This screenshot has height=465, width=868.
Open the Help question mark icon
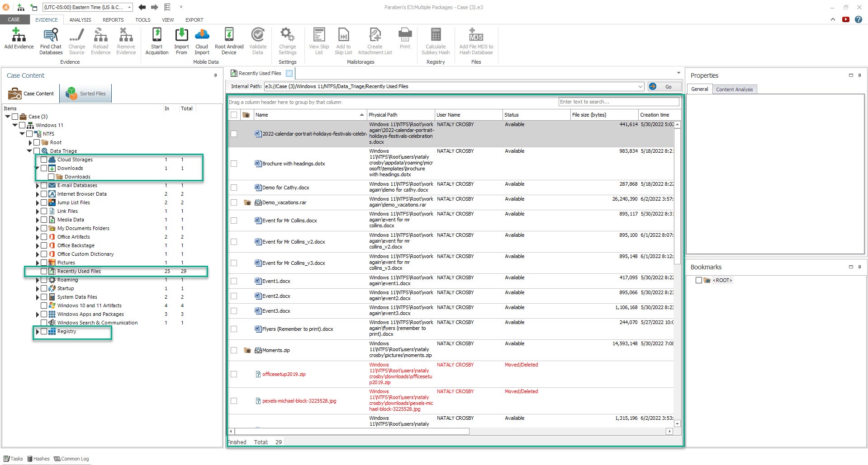pyautogui.click(x=859, y=19)
